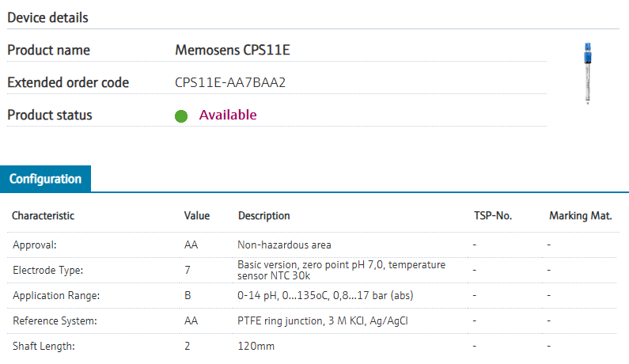Click the PTFE ring junction description
The image size is (629, 364).
322,321
